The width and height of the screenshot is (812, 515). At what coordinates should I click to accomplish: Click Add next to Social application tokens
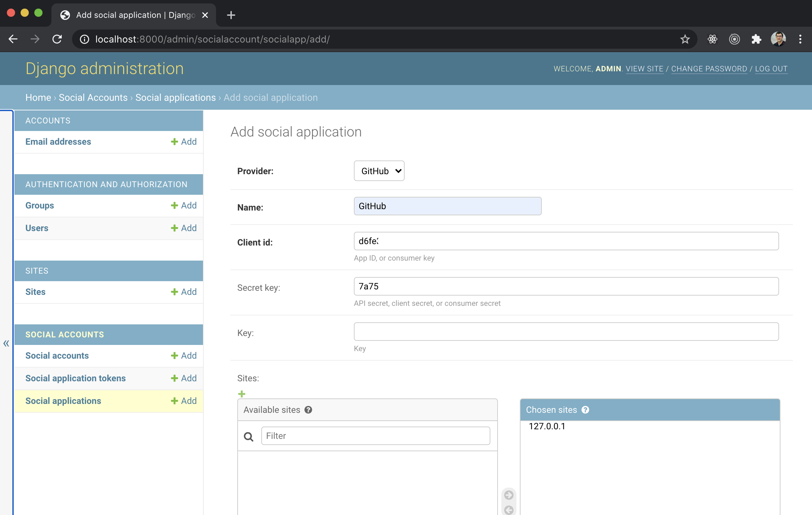[x=184, y=378]
